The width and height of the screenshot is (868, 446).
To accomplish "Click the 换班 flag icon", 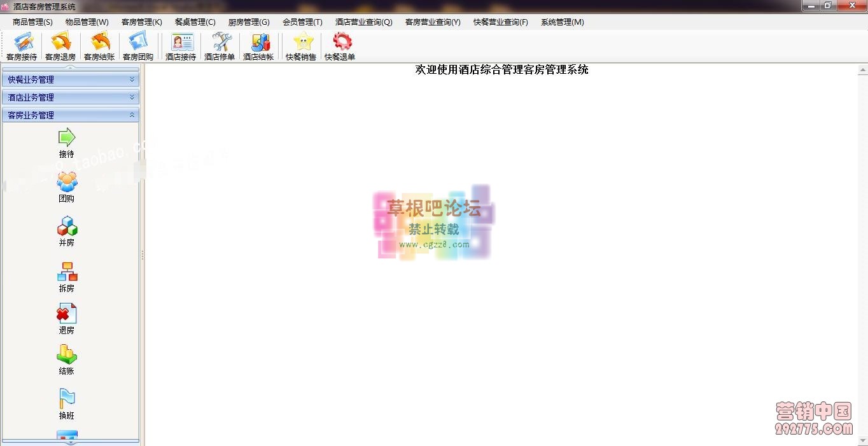I will click(67, 403).
